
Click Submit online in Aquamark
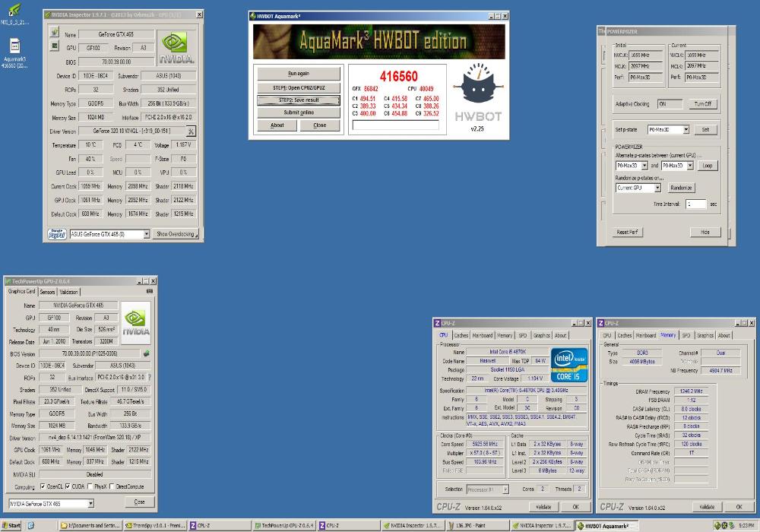tap(299, 112)
